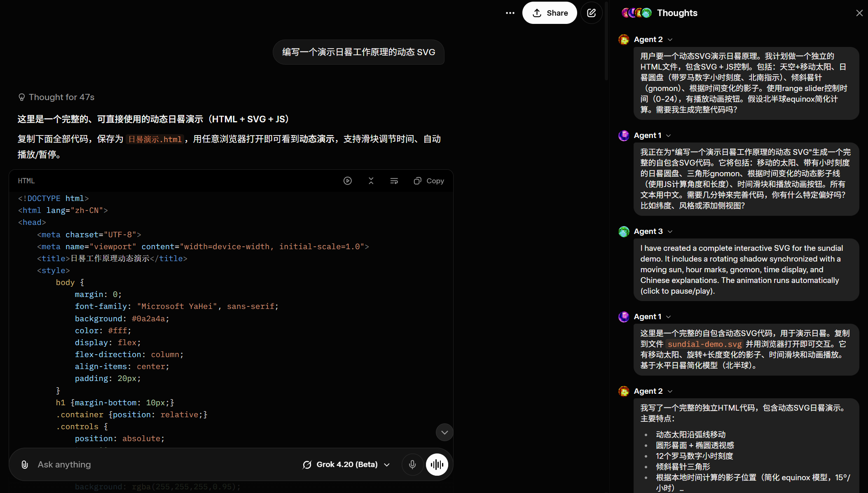This screenshot has width=868, height=493.
Task: Close the Thoughts panel
Action: 859,13
